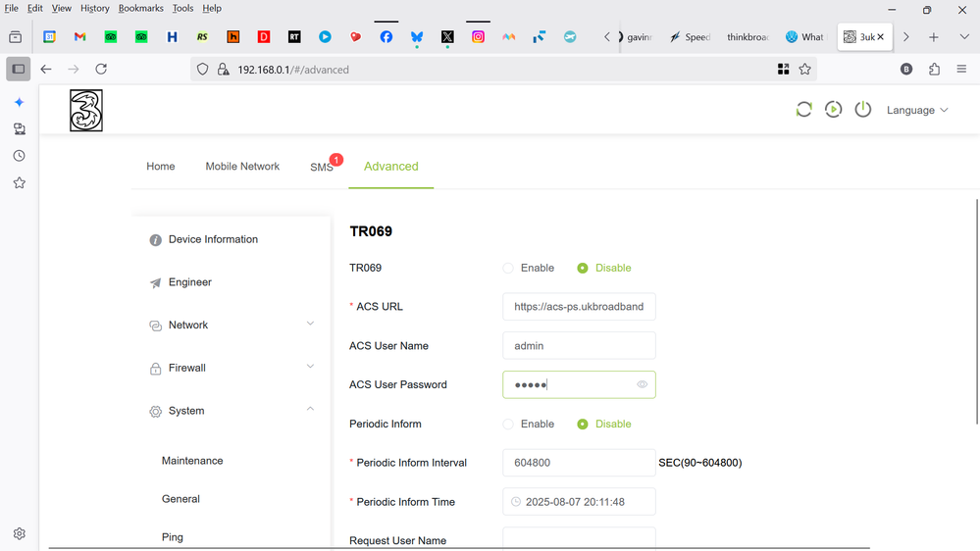Open the Firefox application menu
The width and height of the screenshot is (980, 551).
tap(962, 70)
